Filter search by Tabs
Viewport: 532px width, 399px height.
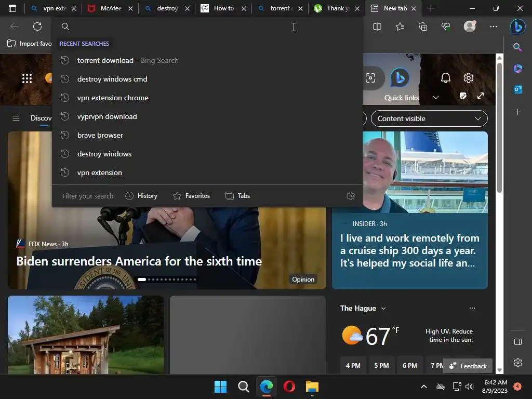click(x=237, y=196)
